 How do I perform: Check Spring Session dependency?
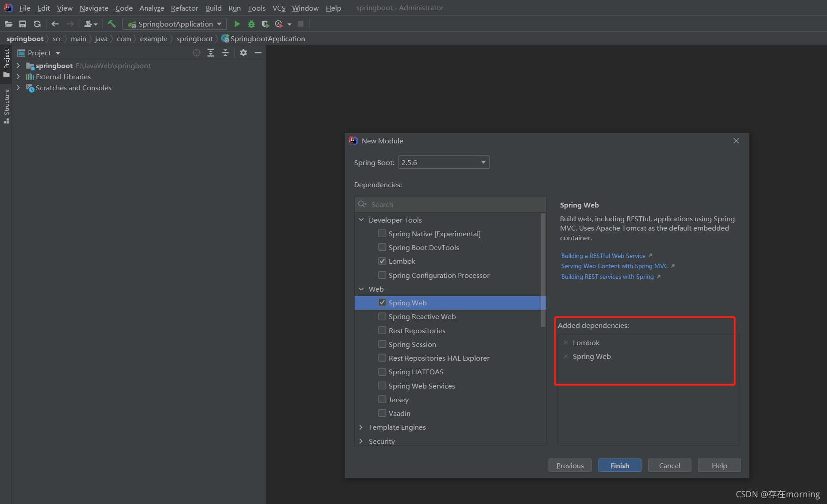pyautogui.click(x=382, y=344)
